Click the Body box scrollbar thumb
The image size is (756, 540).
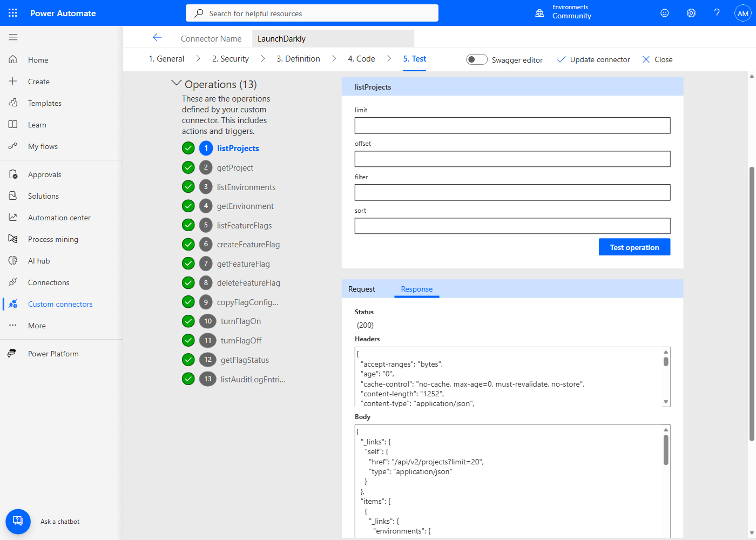[x=666, y=450]
